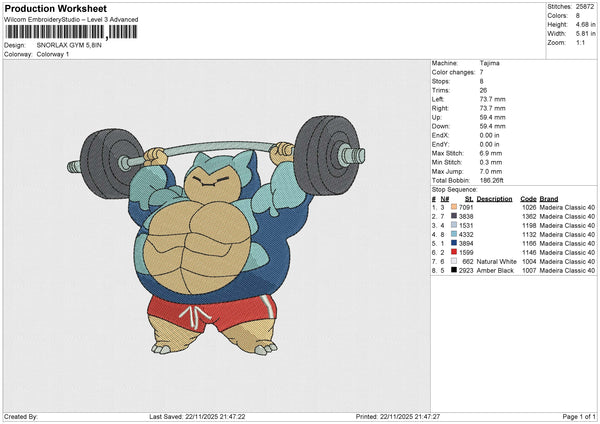The width and height of the screenshot is (600, 424).
Task: Click the 'N#' column header
Action: [445, 199]
